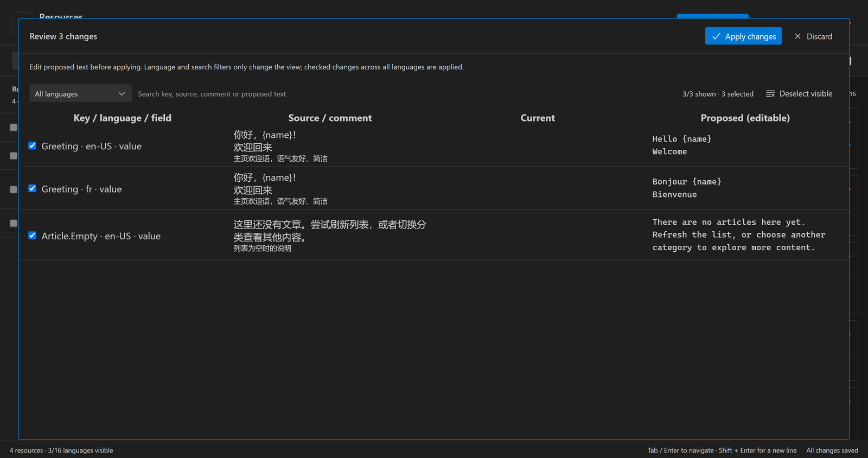
Task: Click the source text in the Greeting en-US row
Action: click(265, 141)
